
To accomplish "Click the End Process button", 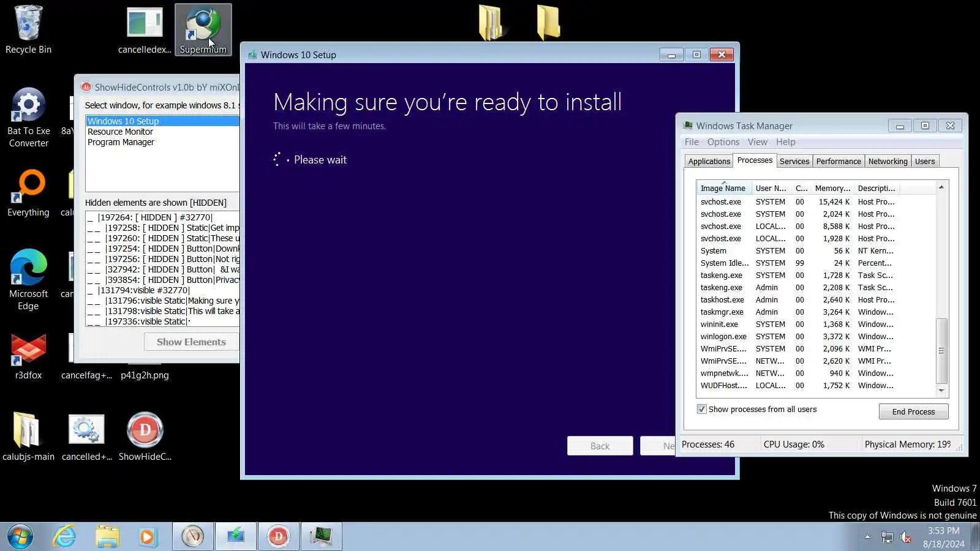I will click(914, 411).
